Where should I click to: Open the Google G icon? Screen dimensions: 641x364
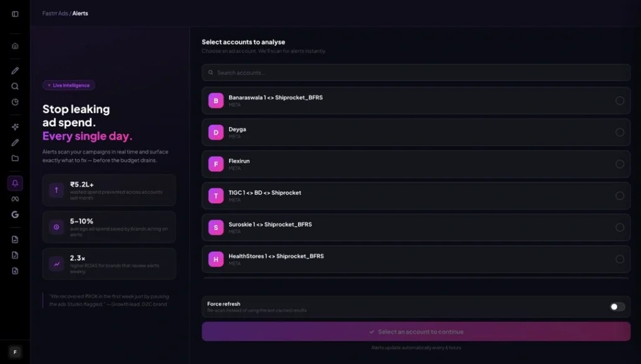pos(15,215)
